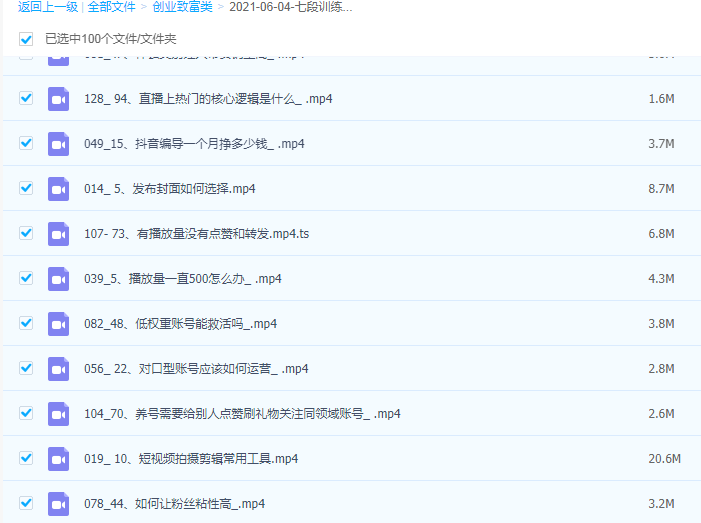This screenshot has width=701, height=523.
Task: Click video icon for 049_15 抖音编导 file
Action: 59,144
